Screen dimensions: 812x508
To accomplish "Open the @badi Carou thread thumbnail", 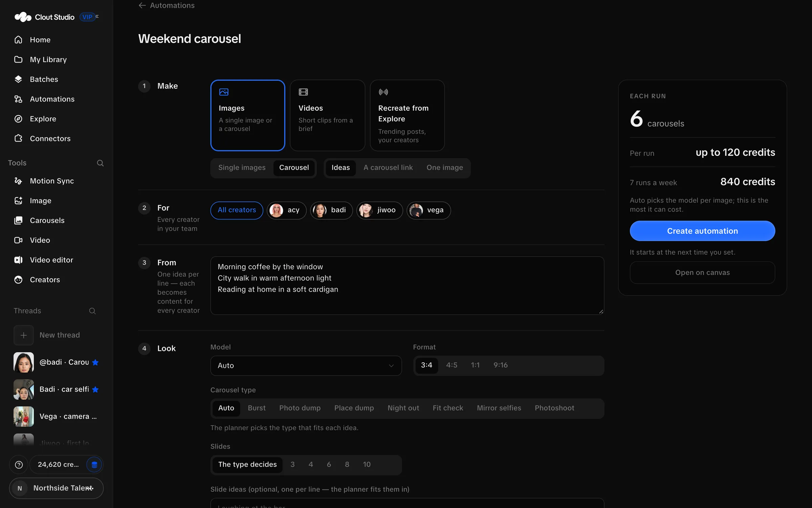I will [24, 362].
